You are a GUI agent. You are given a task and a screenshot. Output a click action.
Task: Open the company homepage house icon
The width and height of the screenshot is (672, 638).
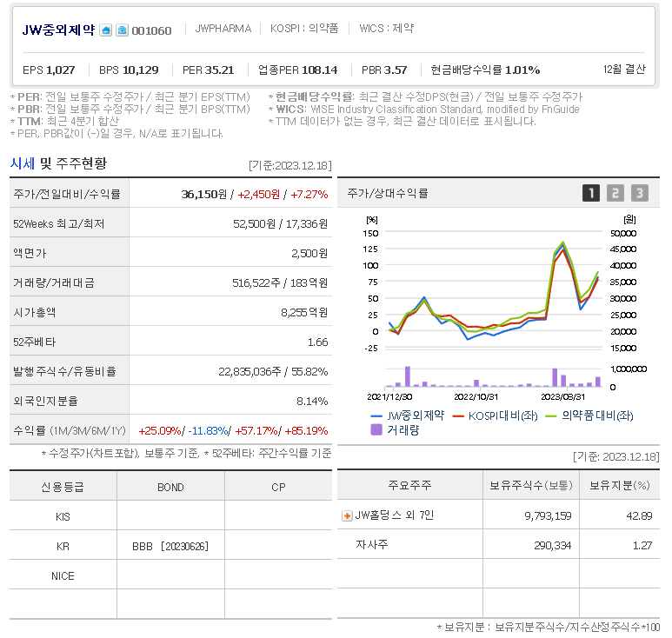pyautogui.click(x=105, y=30)
